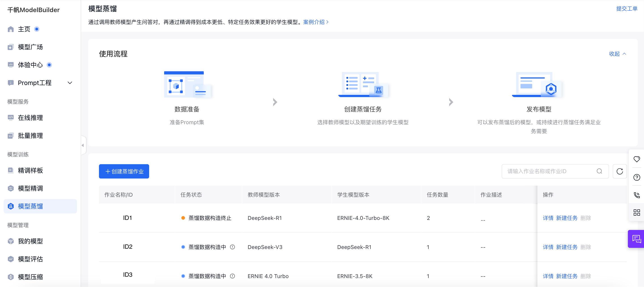Expand the Prompt工程 submenu chevron
Viewport: 644px width, 287px height.
tap(70, 83)
